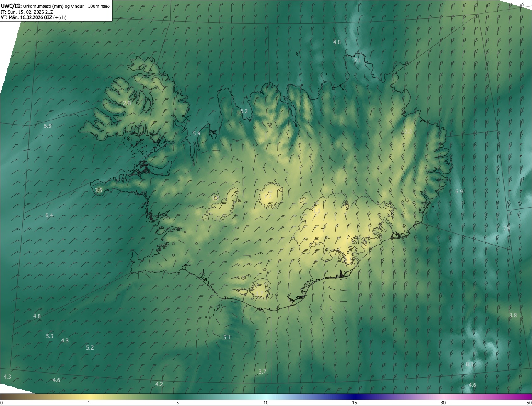Image resolution: width=532 pixels, height=406 pixels.
Task: Select the 6.9 value off the east coast
Action: (x=459, y=191)
